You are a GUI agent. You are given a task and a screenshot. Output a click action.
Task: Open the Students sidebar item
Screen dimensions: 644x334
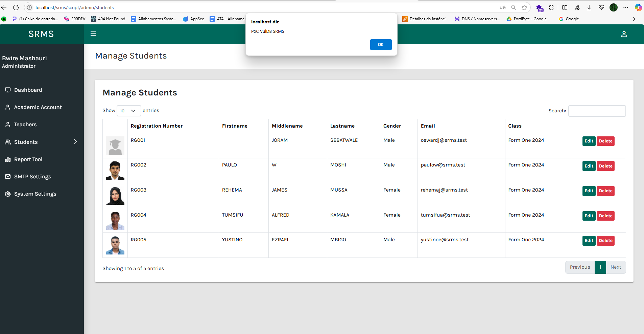tap(42, 142)
